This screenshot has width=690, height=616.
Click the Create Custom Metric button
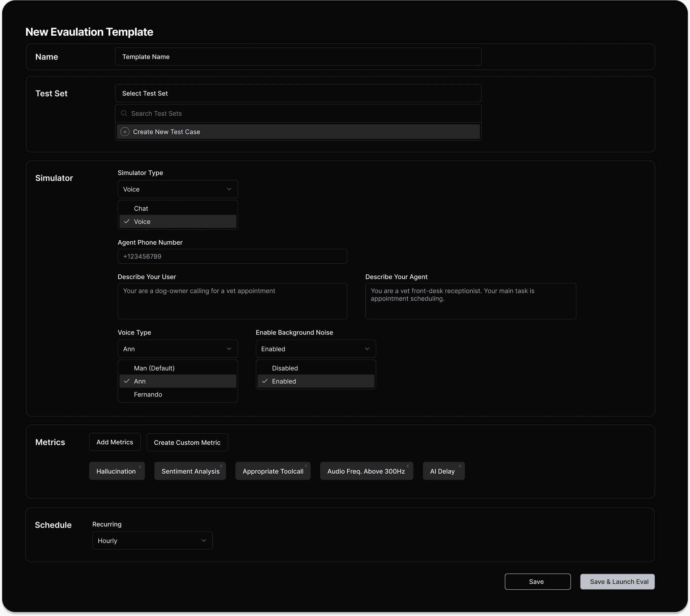[187, 442]
